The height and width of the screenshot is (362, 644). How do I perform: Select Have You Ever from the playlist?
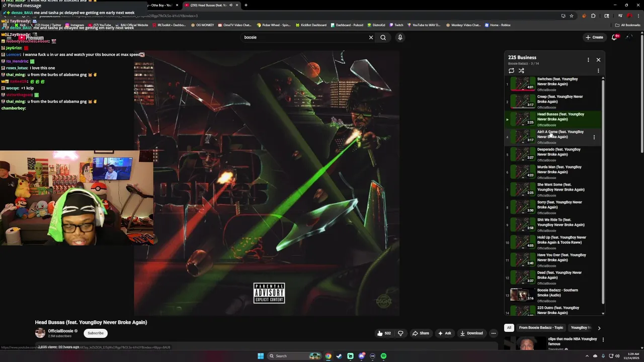553,260
